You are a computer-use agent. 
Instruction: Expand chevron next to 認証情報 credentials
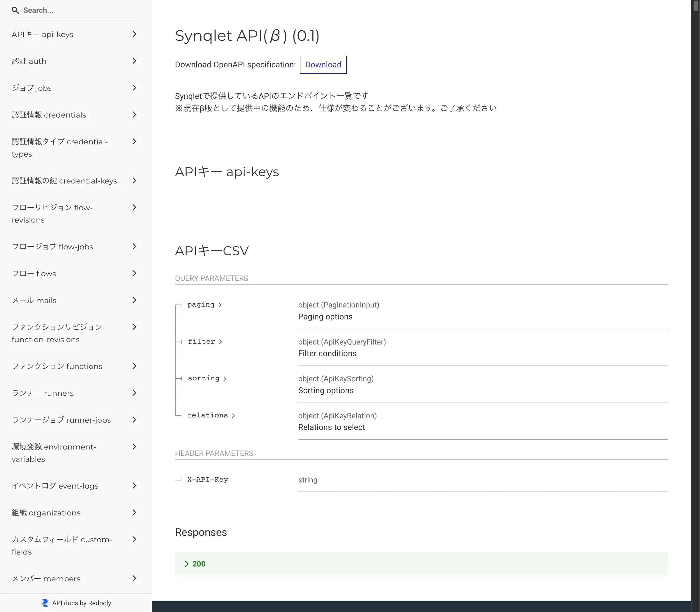pos(134,115)
